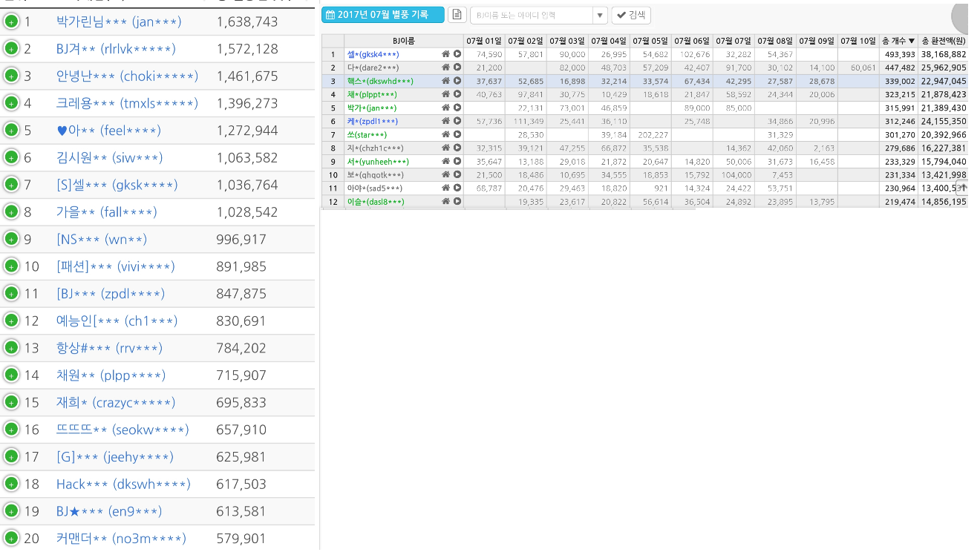Click the home icon for 셀*(gksk4***)

[x=445, y=54]
